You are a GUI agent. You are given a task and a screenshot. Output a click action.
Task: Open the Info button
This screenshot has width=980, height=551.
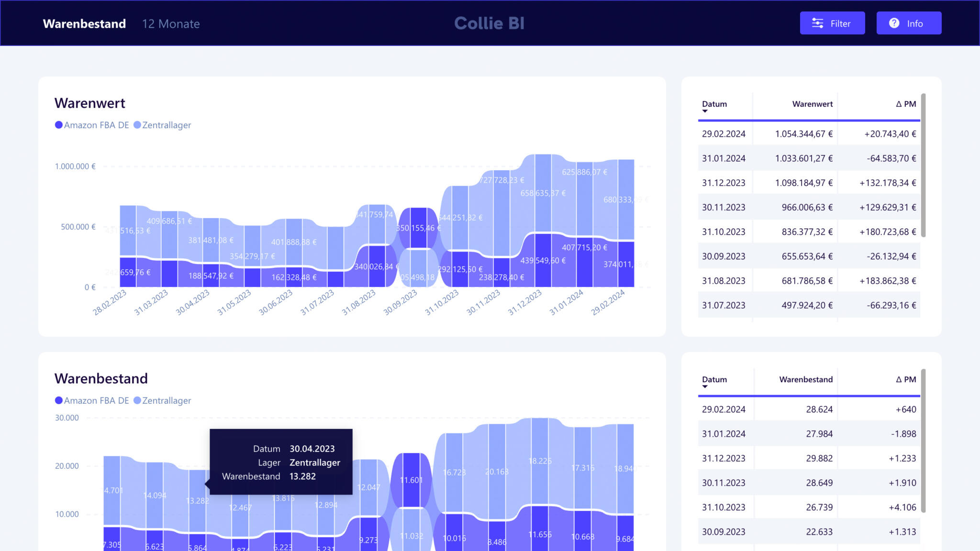909,23
